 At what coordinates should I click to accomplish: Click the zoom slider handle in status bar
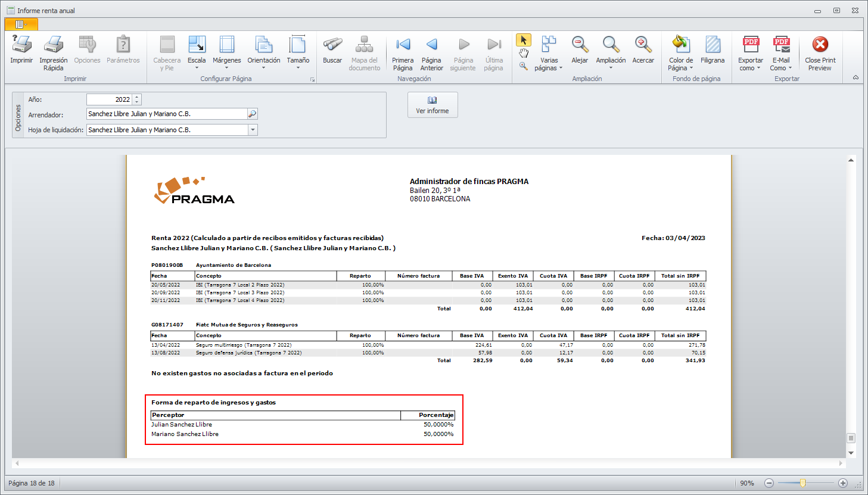(x=803, y=483)
